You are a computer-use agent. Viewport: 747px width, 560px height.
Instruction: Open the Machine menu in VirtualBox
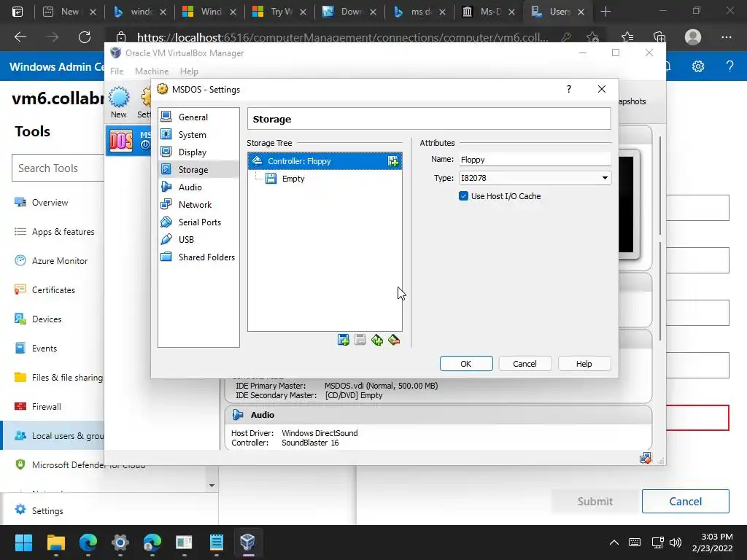coord(152,71)
